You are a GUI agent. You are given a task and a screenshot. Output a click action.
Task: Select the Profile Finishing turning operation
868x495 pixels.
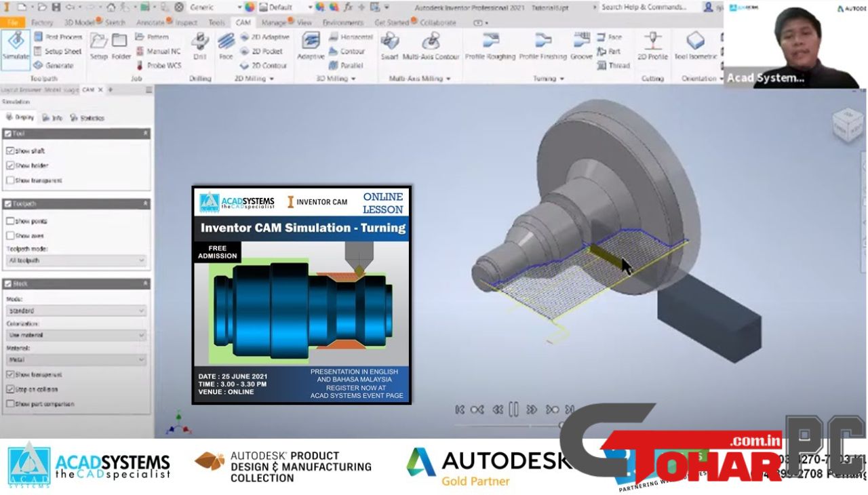543,47
